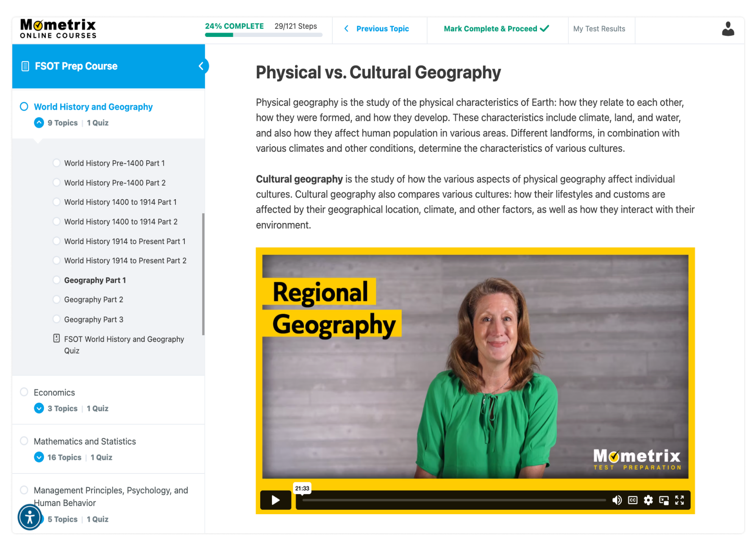Enable picture-in-picture mode on the video
This screenshot has width=756, height=551.
[x=664, y=500]
